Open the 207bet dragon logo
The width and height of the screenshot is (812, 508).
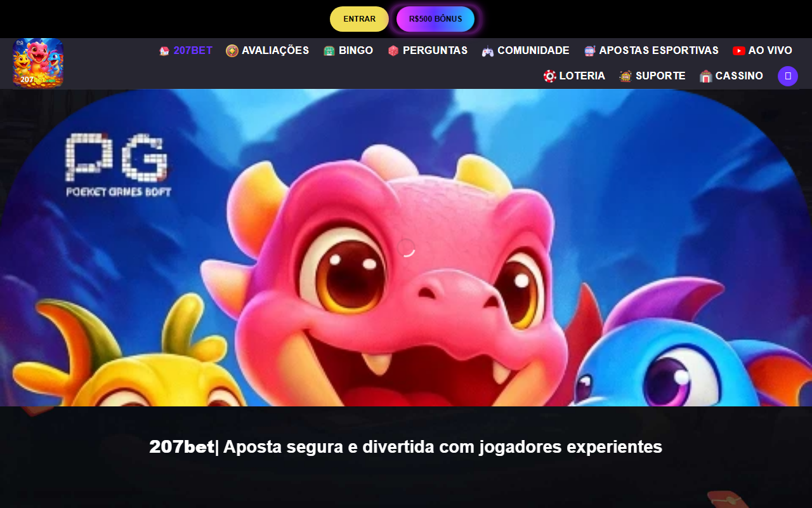38,63
